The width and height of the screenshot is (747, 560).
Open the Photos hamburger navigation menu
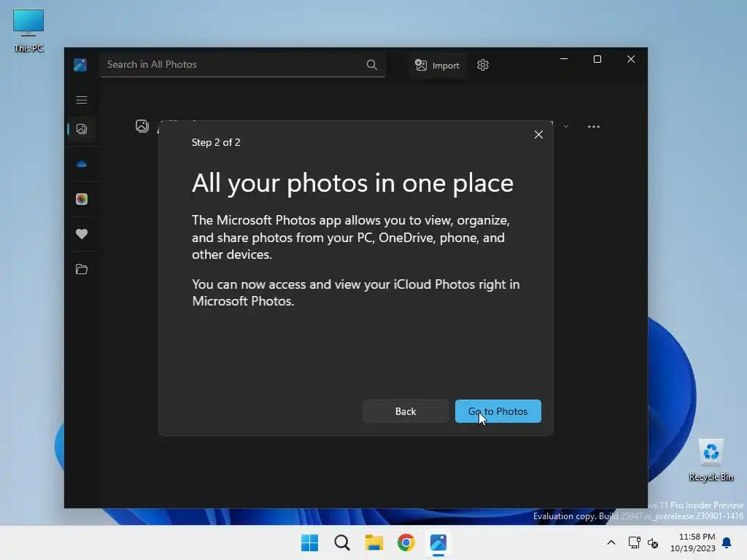[82, 100]
